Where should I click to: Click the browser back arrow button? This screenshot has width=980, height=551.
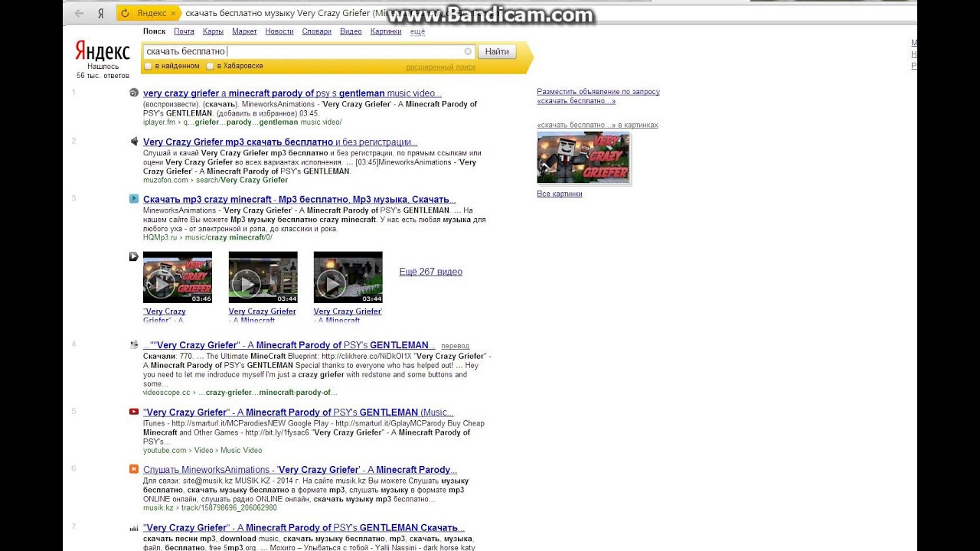78,13
